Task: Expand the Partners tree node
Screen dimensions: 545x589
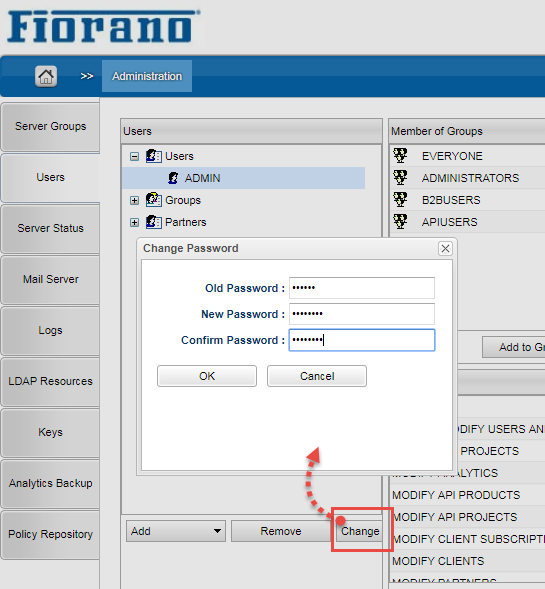Action: pyautogui.click(x=134, y=223)
